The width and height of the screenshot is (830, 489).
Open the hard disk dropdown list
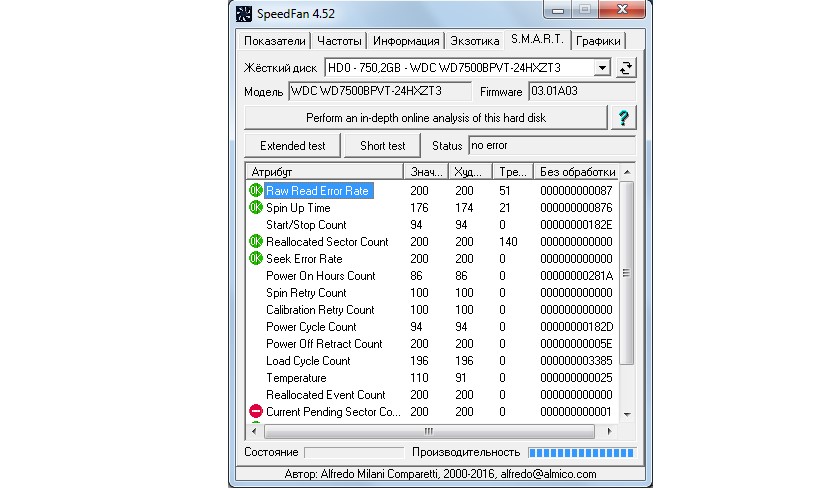coord(602,68)
